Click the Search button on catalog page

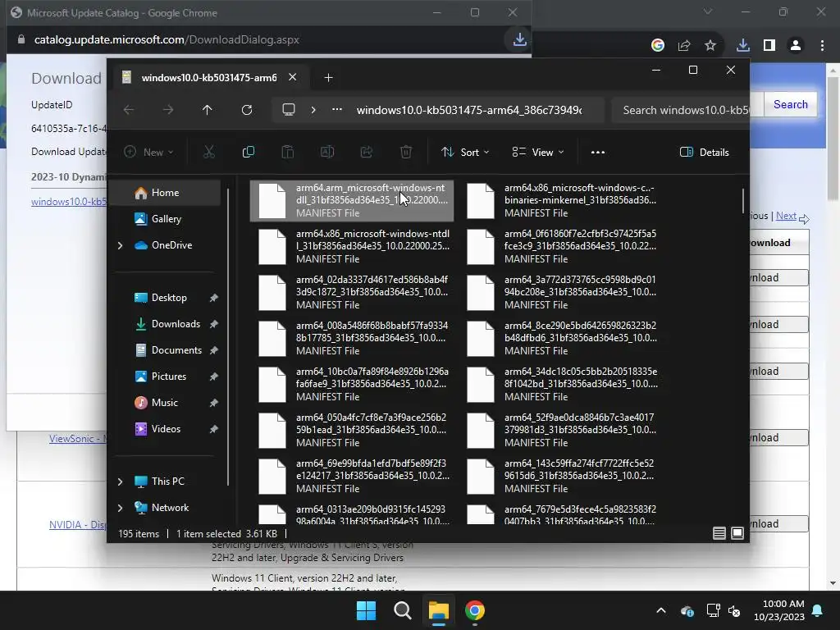coord(790,104)
